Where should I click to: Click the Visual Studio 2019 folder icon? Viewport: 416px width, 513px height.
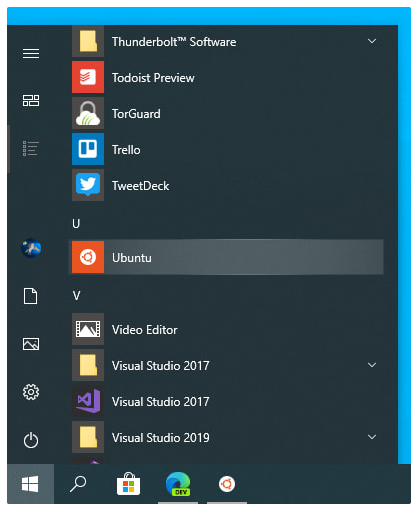(88, 437)
